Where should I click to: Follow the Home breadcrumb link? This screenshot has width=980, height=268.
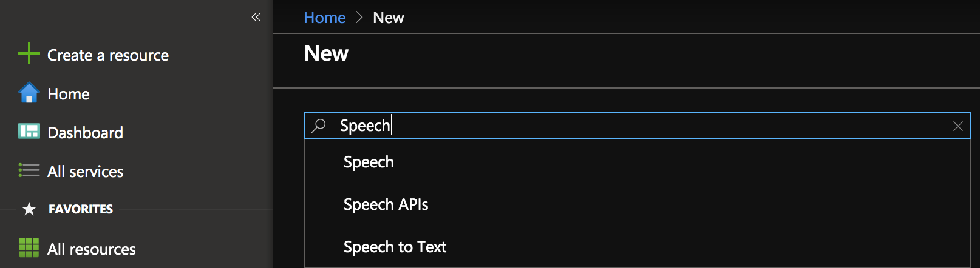[324, 18]
